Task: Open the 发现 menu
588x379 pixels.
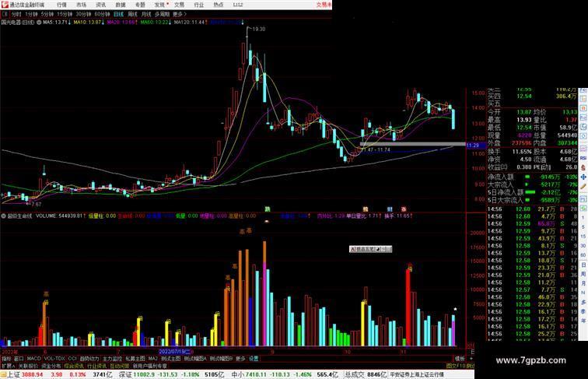Action: [159, 5]
